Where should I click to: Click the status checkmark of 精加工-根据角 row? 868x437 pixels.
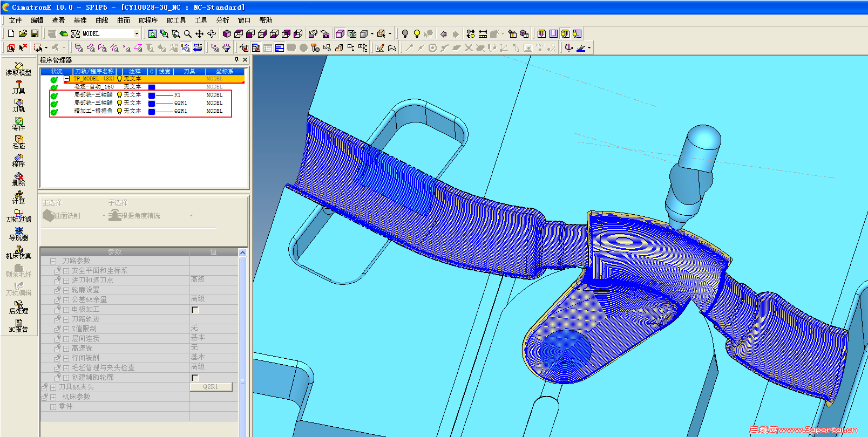point(54,112)
